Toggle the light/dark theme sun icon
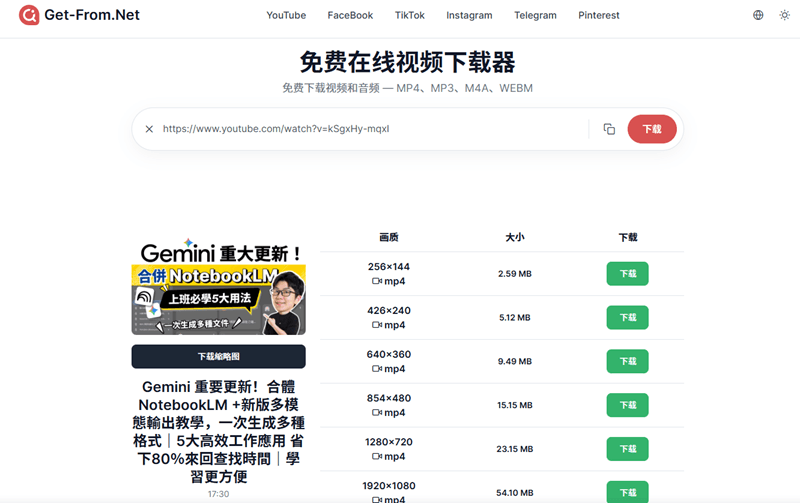 click(x=784, y=15)
